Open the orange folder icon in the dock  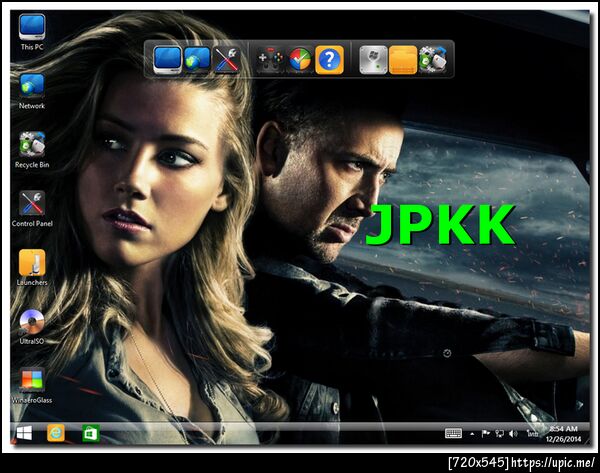click(x=403, y=60)
